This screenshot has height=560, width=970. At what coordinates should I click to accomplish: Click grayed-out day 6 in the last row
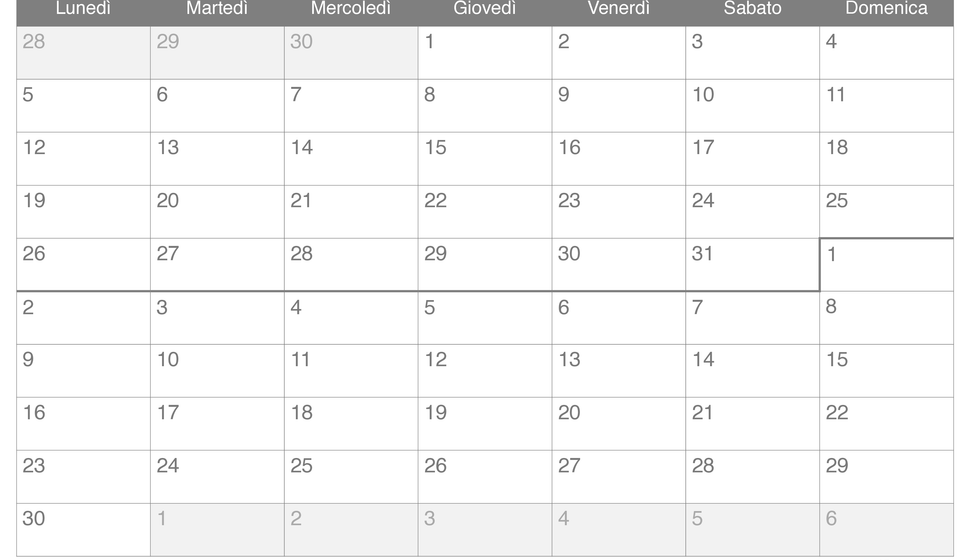click(886, 530)
